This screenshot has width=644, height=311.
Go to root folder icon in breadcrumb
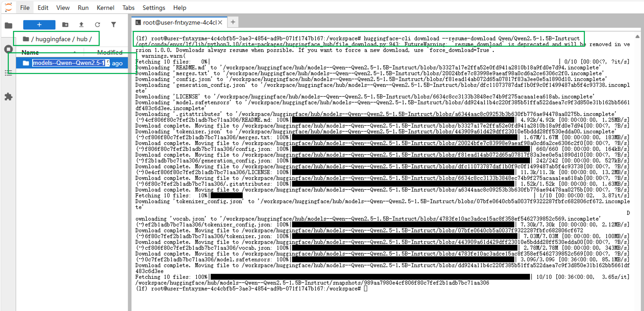[25, 39]
